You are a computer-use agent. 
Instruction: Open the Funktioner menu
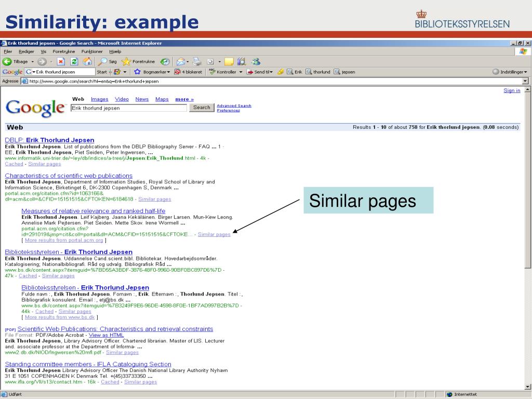click(92, 51)
